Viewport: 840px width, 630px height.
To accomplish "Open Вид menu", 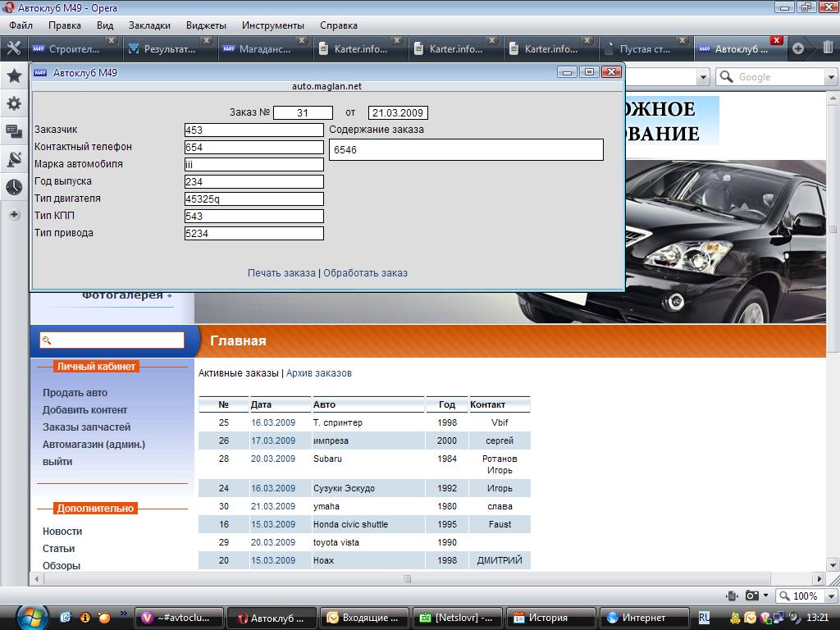I will [x=105, y=25].
